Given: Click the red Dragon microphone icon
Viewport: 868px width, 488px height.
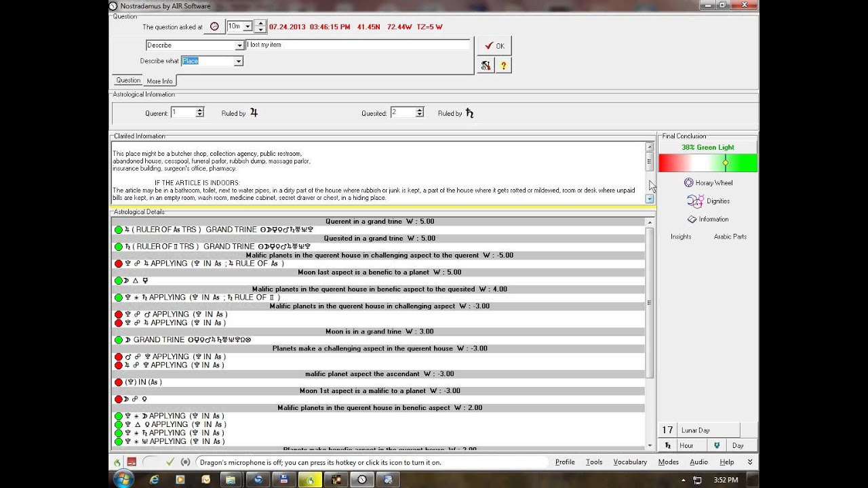Looking at the screenshot, I should tap(132, 462).
